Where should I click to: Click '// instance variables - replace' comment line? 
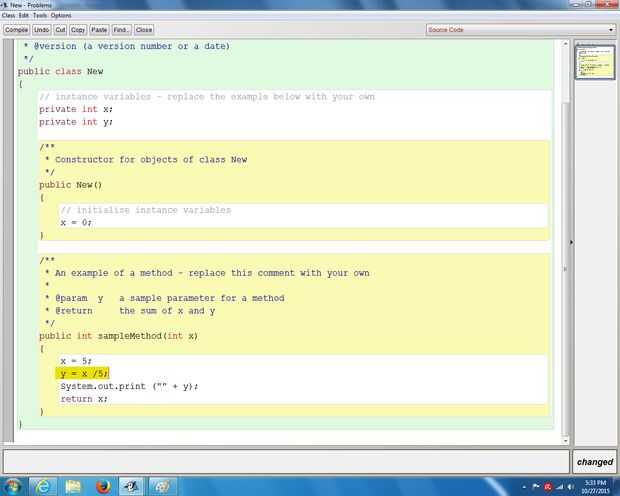[x=207, y=97]
